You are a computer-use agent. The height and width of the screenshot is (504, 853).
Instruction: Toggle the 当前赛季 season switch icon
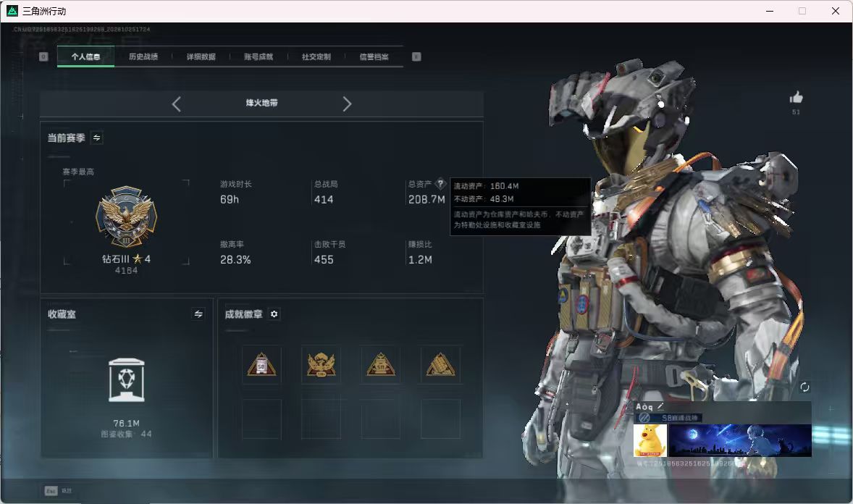click(97, 138)
